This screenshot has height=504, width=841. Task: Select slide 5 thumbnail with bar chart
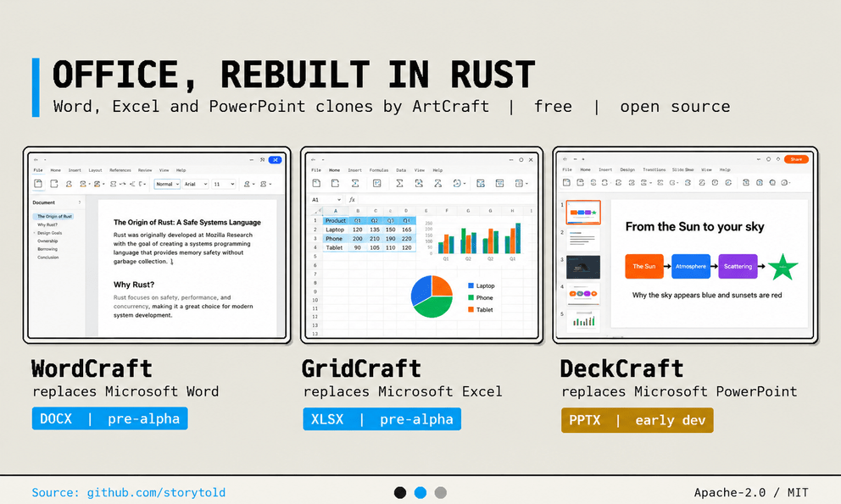click(x=583, y=321)
